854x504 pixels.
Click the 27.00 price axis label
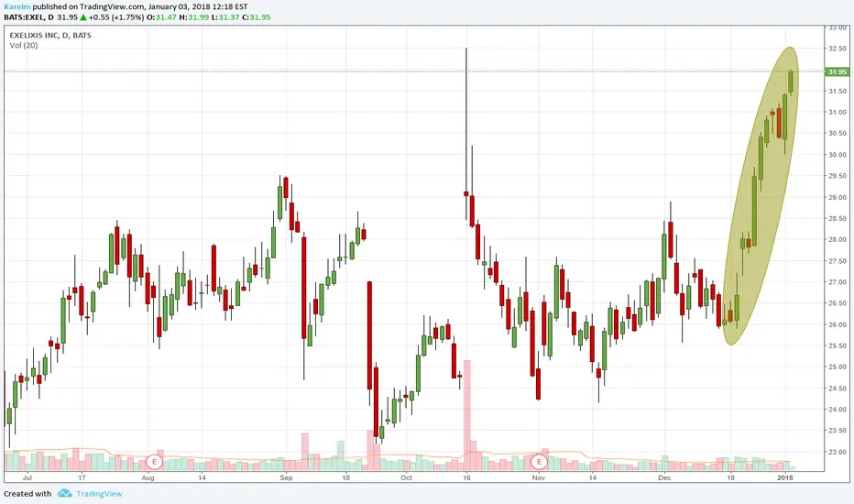coord(838,282)
